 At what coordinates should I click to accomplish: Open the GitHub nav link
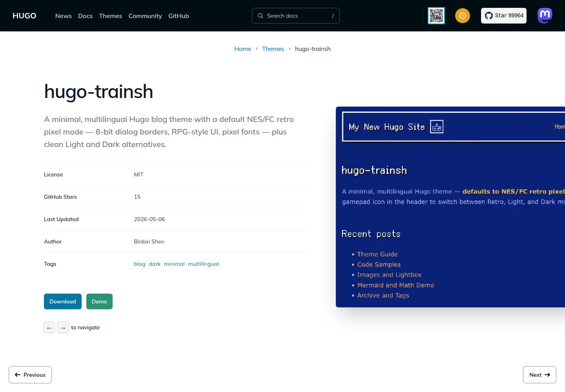tap(179, 16)
